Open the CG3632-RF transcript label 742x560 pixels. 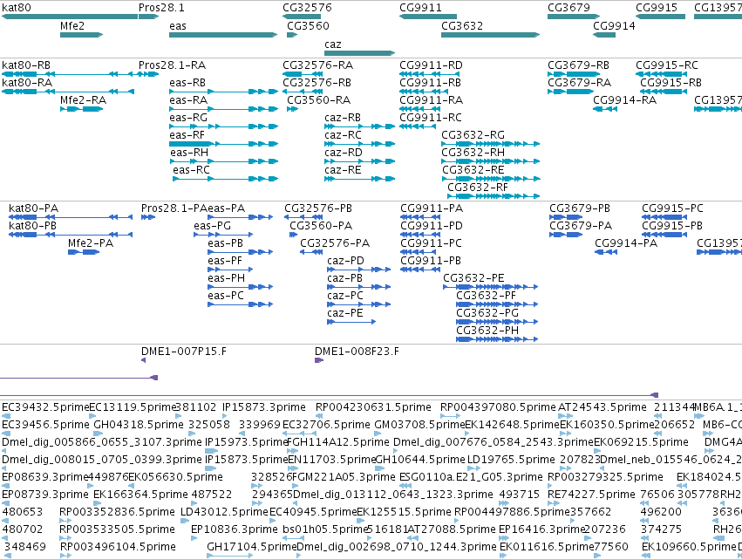click(x=478, y=188)
